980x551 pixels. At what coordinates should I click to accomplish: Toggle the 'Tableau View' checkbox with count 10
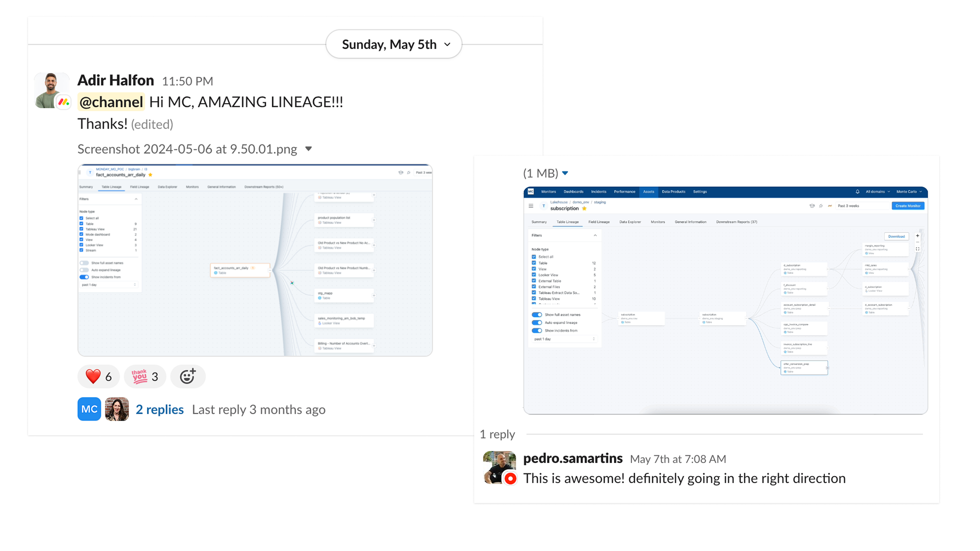click(534, 298)
